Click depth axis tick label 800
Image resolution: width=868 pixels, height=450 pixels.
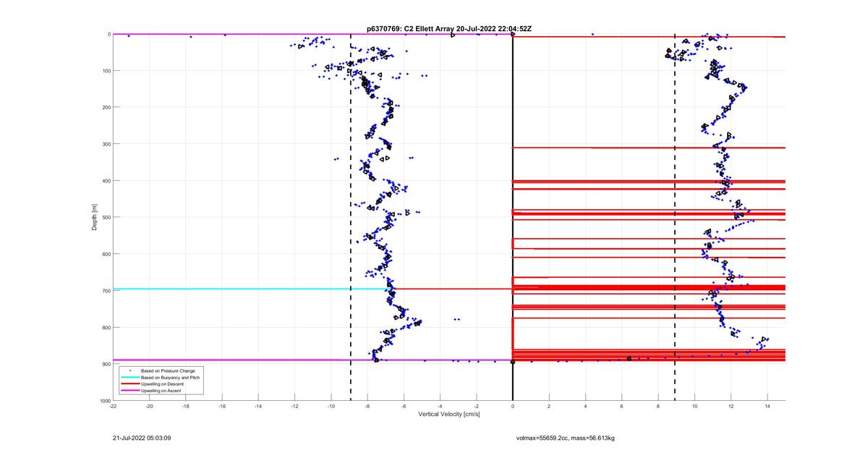coord(105,327)
